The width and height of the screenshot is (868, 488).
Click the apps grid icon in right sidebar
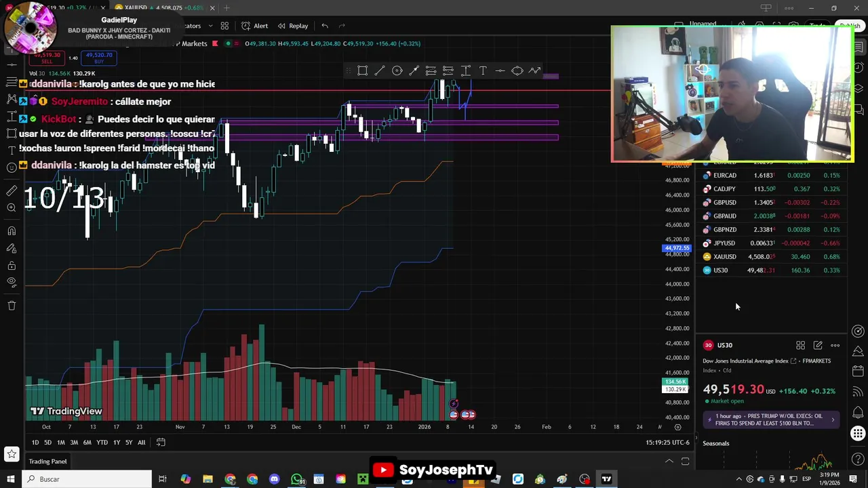pos(858,434)
